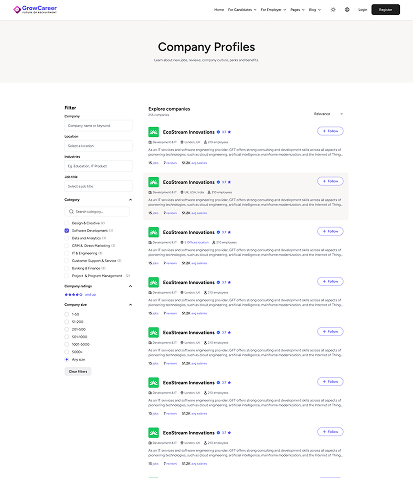
Task: Collapse the Company size section
Action: pos(130,305)
